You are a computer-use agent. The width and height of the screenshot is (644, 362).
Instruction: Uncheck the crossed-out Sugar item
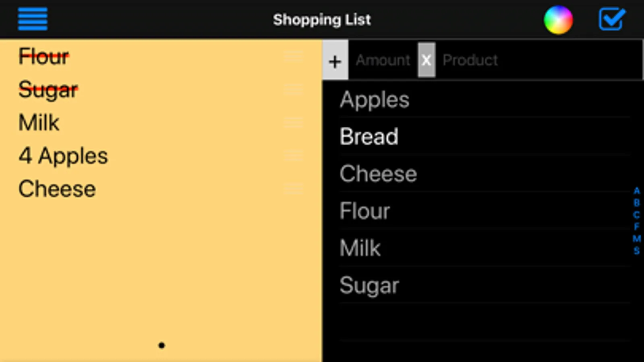[x=48, y=90]
